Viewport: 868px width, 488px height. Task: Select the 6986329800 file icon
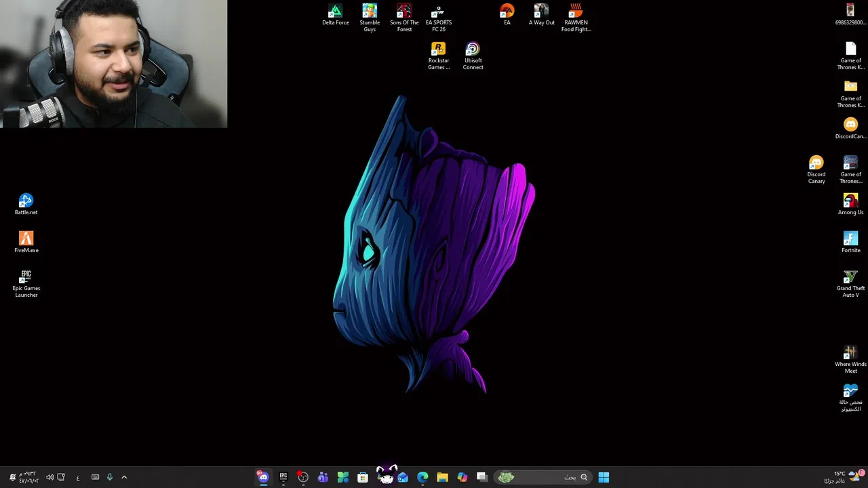[850, 15]
